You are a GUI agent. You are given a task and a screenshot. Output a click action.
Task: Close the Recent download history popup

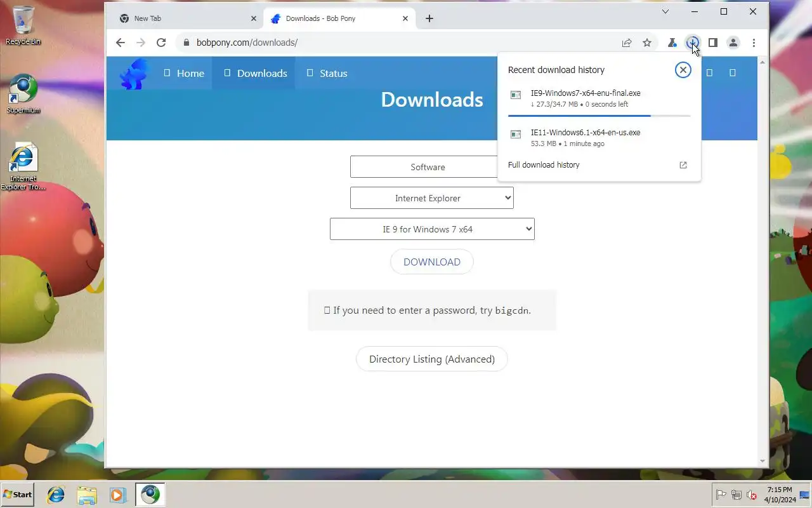click(x=683, y=70)
